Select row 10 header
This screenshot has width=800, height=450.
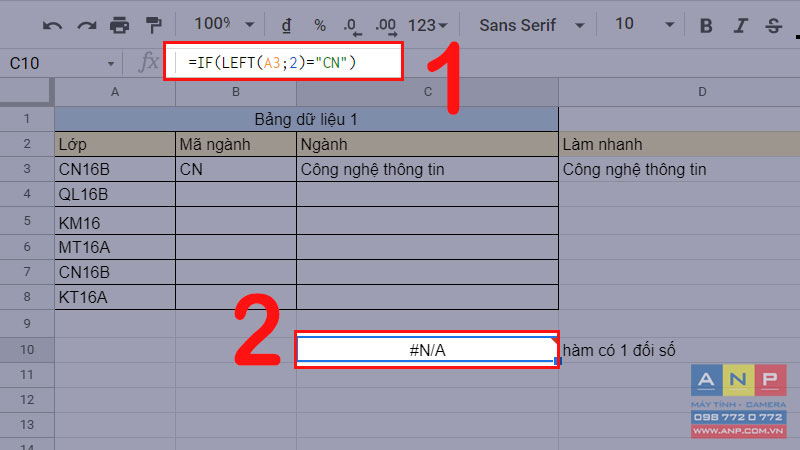coord(27,349)
